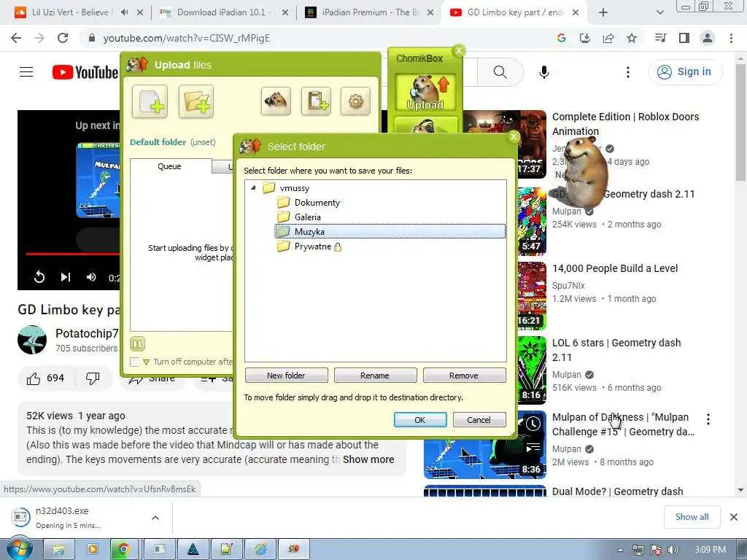This screenshot has height=560, width=747.
Task: Close the ChomikBox widget panel
Action: [x=459, y=50]
